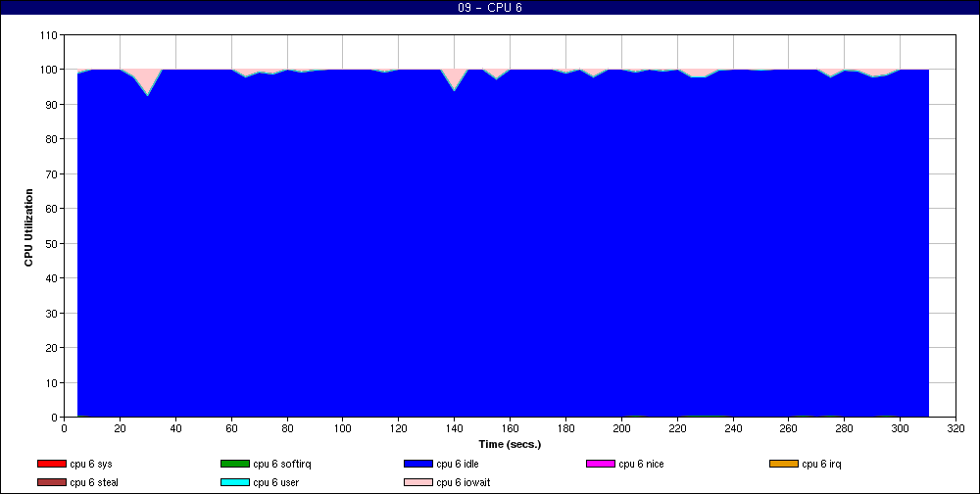Click the brown cpu 6 steal legend swatch
The image size is (980, 494).
click(x=52, y=483)
